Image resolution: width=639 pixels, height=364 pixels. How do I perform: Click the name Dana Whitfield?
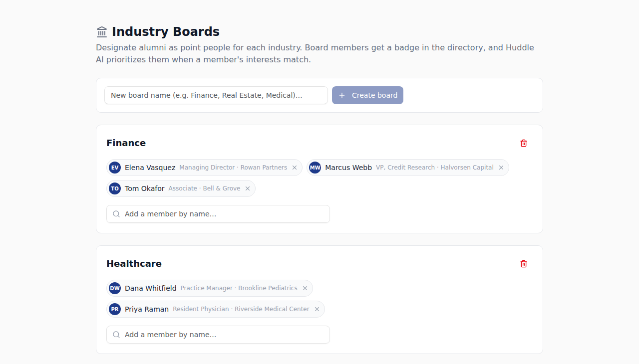click(x=151, y=288)
